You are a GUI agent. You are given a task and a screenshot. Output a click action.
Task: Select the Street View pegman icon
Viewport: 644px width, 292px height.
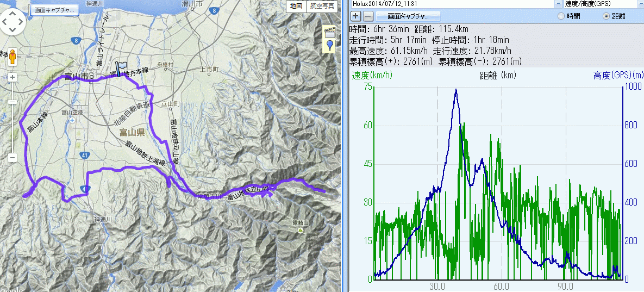12,56
